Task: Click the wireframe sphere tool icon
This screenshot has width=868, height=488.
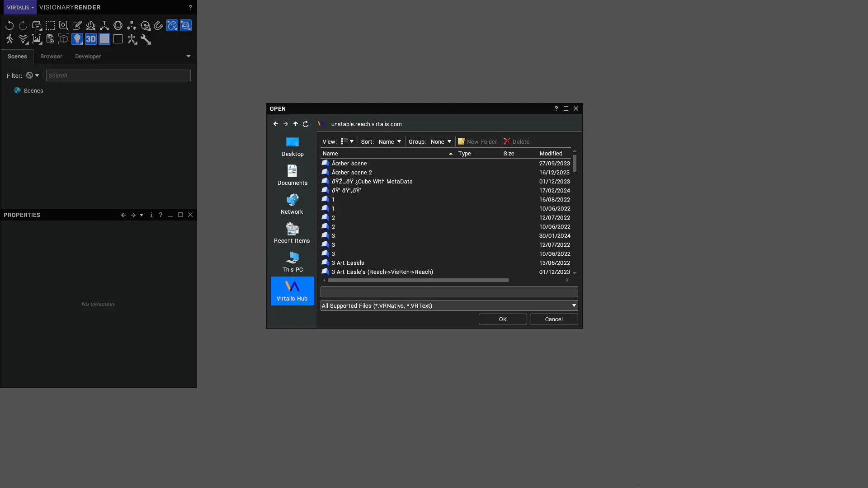Action: point(118,26)
